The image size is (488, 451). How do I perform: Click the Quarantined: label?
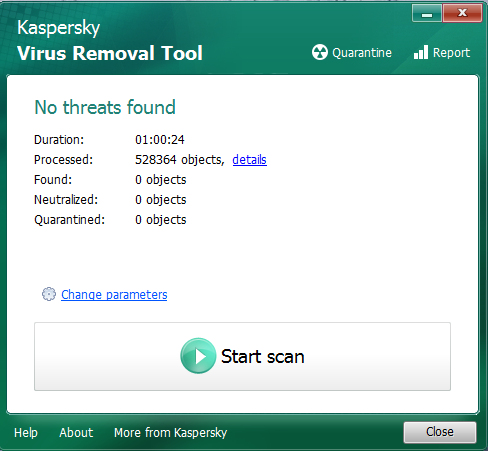pos(69,220)
